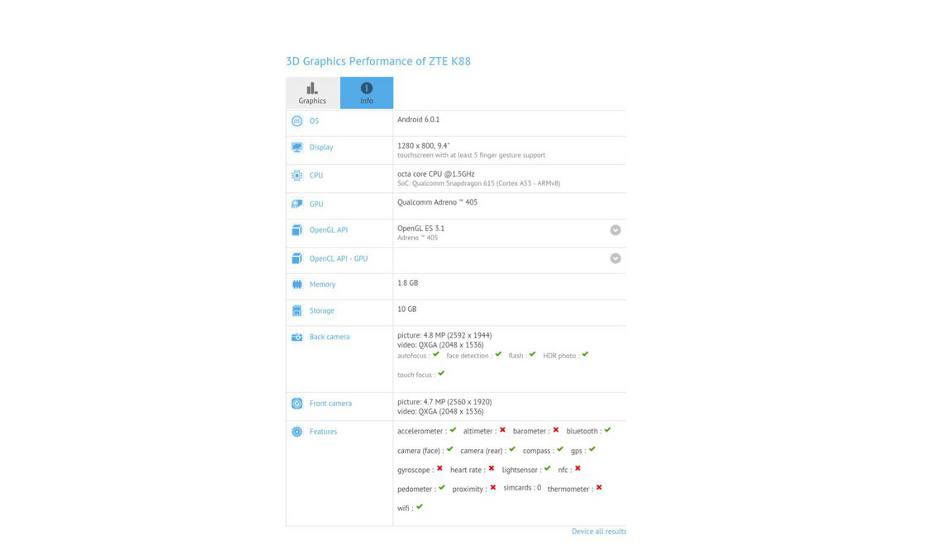Click the OpenGL API icon

click(297, 230)
